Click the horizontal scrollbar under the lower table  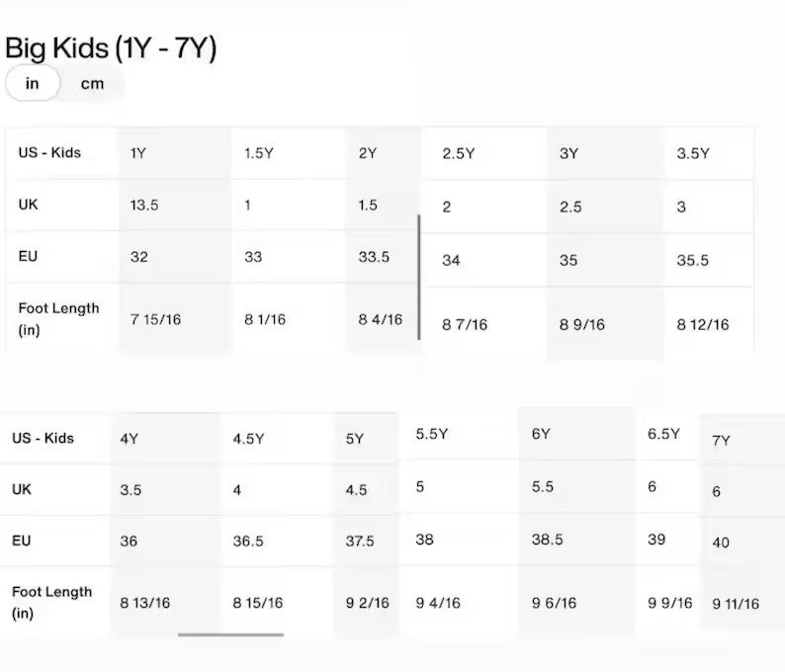230,635
